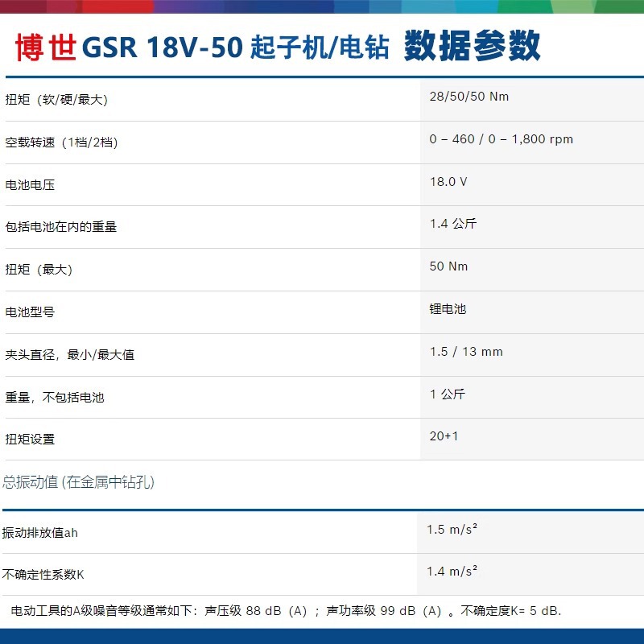Screen dimensions: 644x644
Task: Select the value 28/50/50 Nm
Action: point(469,97)
